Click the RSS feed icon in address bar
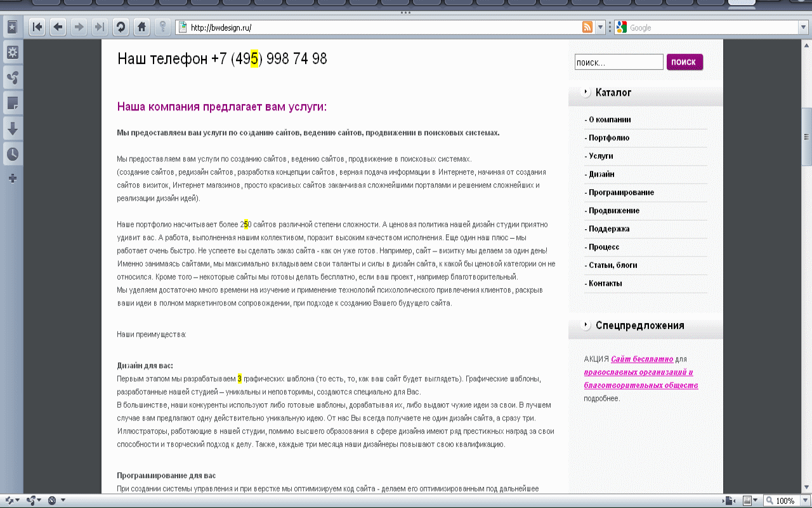The width and height of the screenshot is (812, 508). 587,27
